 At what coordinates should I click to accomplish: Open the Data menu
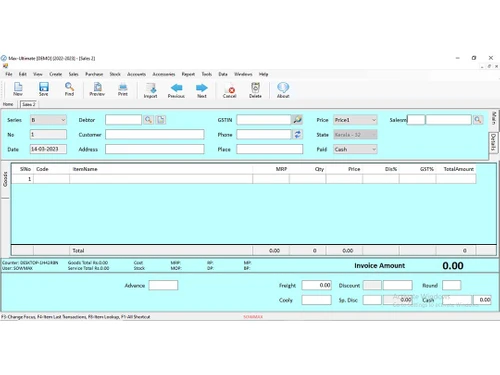pos(223,74)
